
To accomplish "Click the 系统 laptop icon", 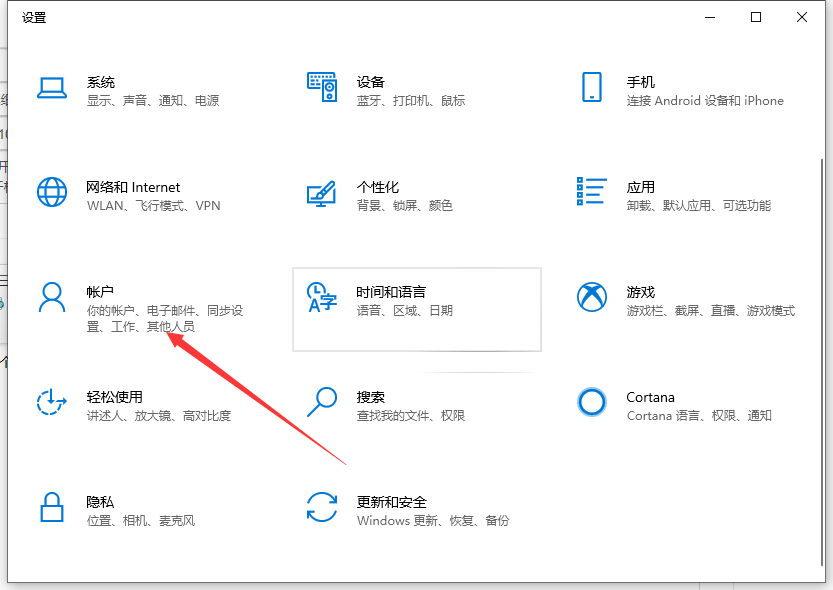I will pyautogui.click(x=51, y=90).
